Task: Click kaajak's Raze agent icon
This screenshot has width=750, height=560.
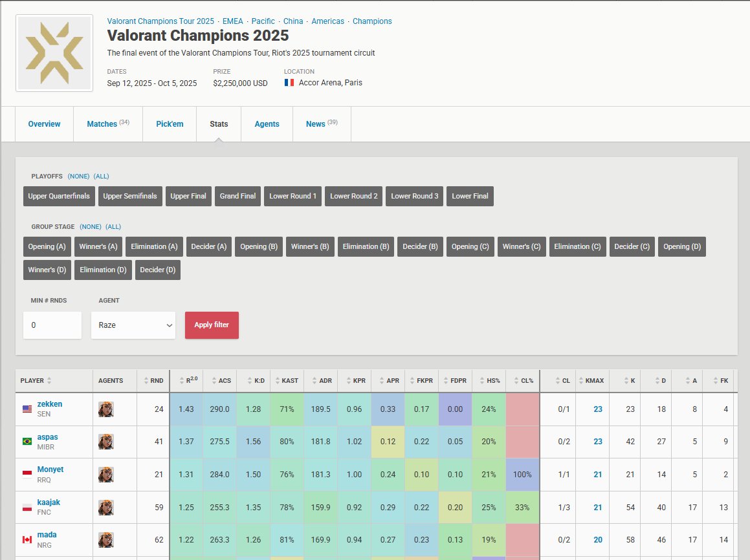Action: pos(105,507)
